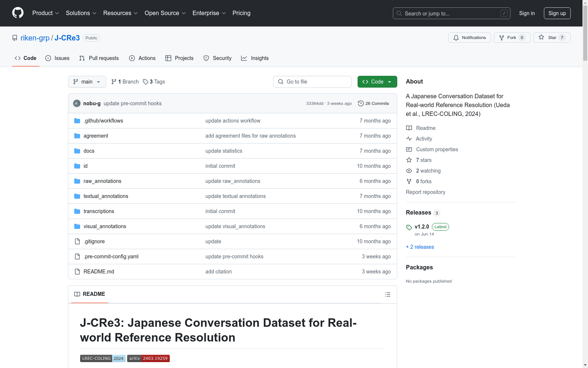This screenshot has width=588, height=368.
Task: Open the docs folder icon
Action: pos(77,151)
